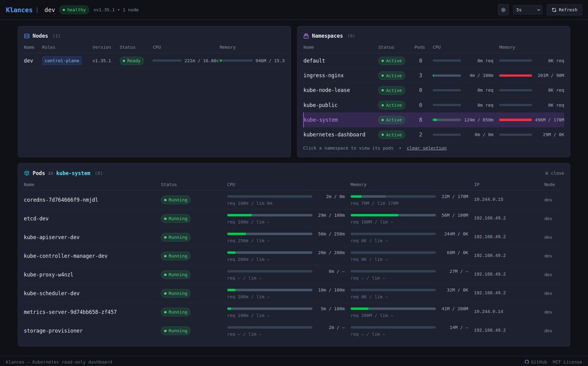Click the kube-apiserver-dev CPU usage bar

point(269,234)
